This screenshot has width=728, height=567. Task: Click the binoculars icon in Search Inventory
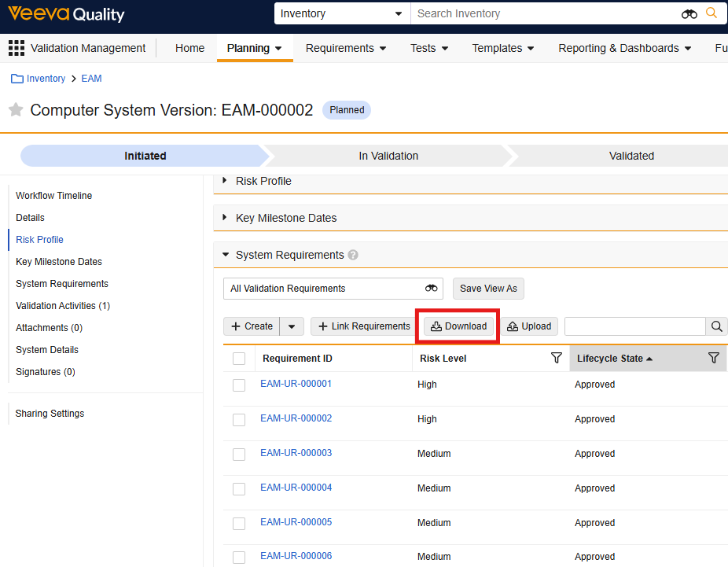pyautogui.click(x=689, y=14)
